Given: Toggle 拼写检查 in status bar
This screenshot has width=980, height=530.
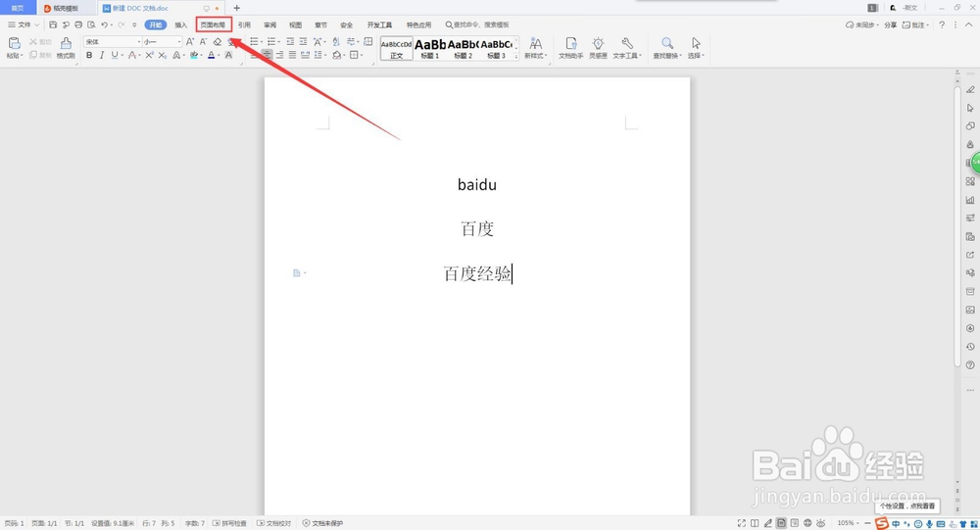Looking at the screenshot, I should click(x=229, y=523).
